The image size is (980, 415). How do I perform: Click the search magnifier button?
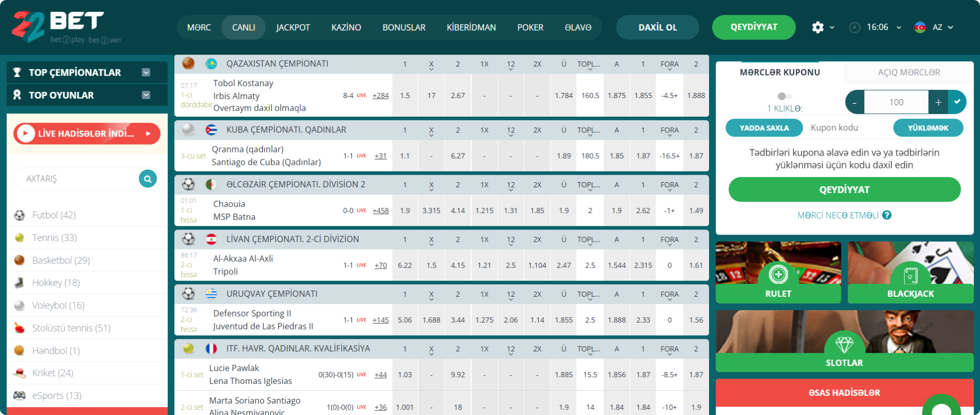(148, 179)
